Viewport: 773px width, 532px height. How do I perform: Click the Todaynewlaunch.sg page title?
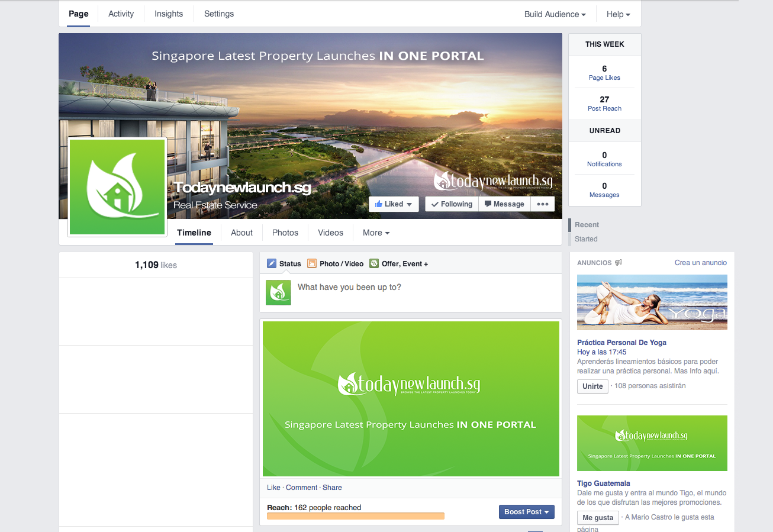pyautogui.click(x=242, y=188)
